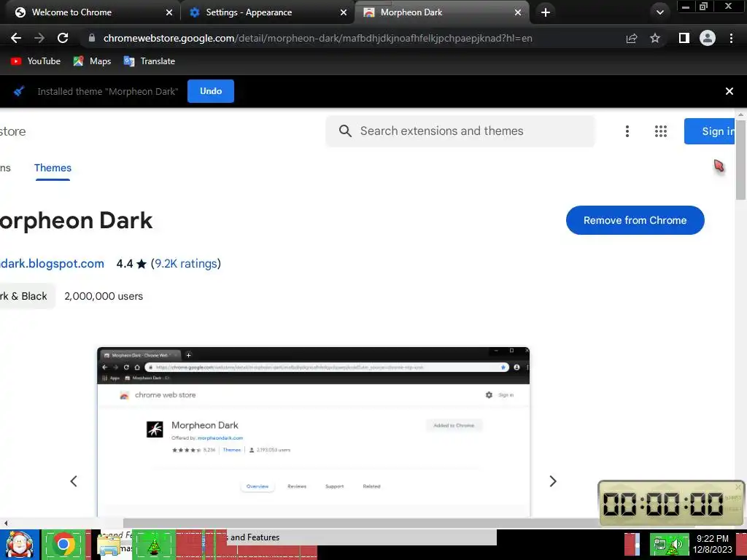Share this page using the share icon
The height and width of the screenshot is (560, 747).
[632, 38]
